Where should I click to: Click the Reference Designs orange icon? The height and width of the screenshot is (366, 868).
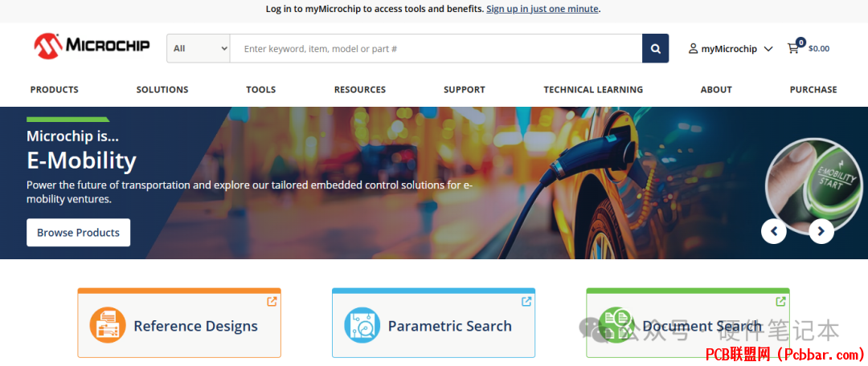tap(108, 325)
